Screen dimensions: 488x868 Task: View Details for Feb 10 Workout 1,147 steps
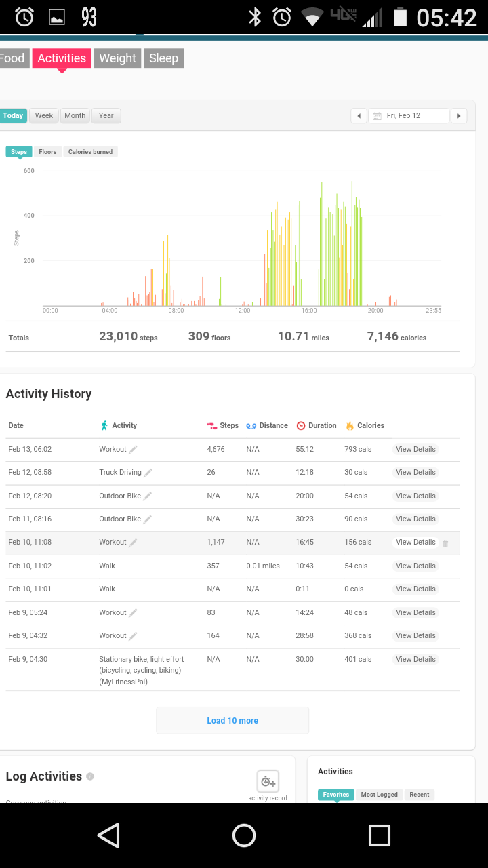pos(415,542)
